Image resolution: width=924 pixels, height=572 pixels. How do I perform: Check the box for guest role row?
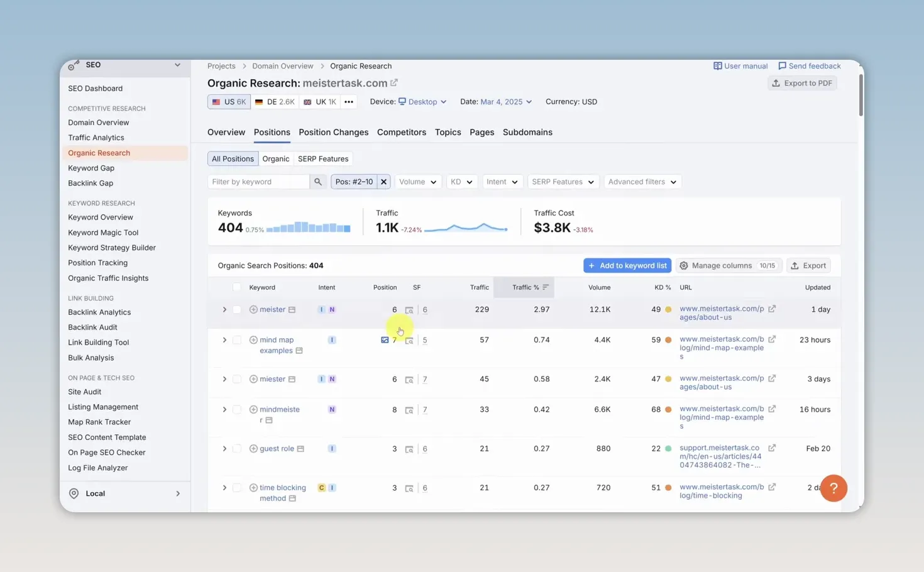coord(237,449)
